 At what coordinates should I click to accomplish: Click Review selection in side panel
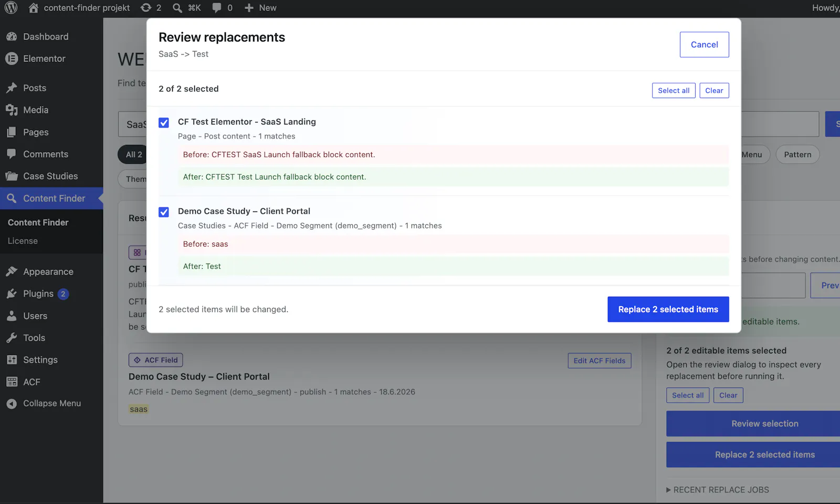753,424
